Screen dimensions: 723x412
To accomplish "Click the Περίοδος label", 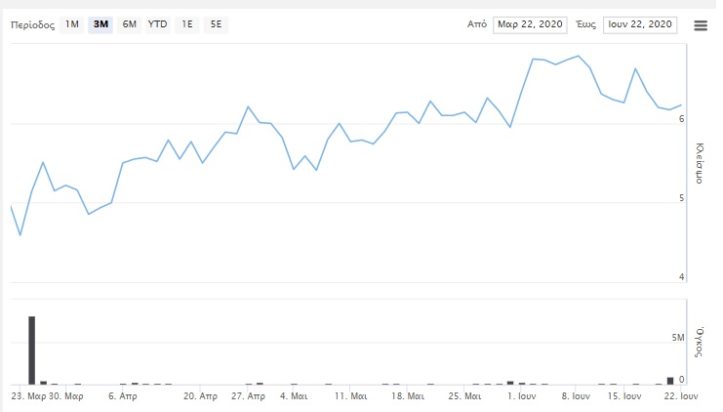I will (x=32, y=25).
